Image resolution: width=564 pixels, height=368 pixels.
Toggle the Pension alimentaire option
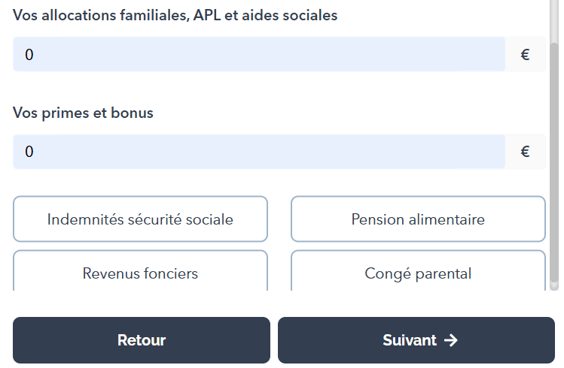click(418, 219)
